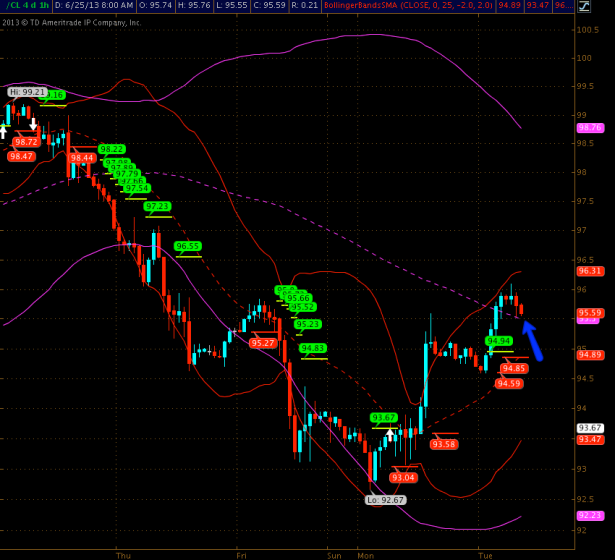Click the white 93.67 axis price tag
This screenshot has height=560, width=615.
click(590, 428)
